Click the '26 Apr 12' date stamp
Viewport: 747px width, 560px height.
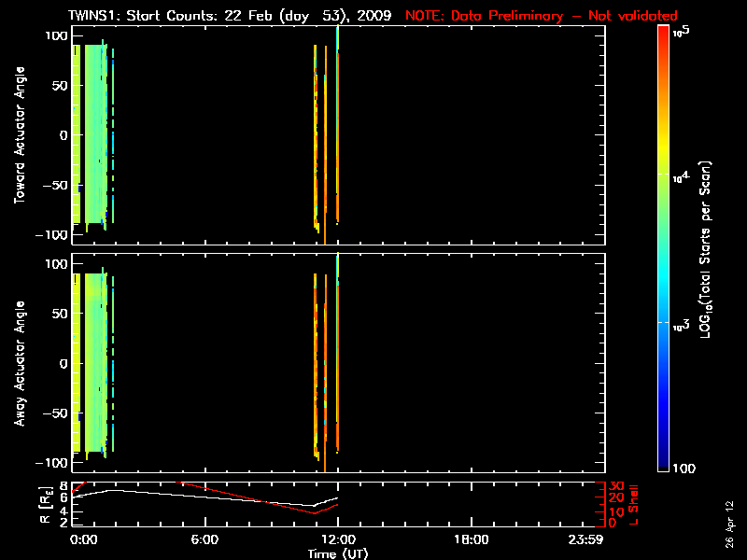point(729,524)
